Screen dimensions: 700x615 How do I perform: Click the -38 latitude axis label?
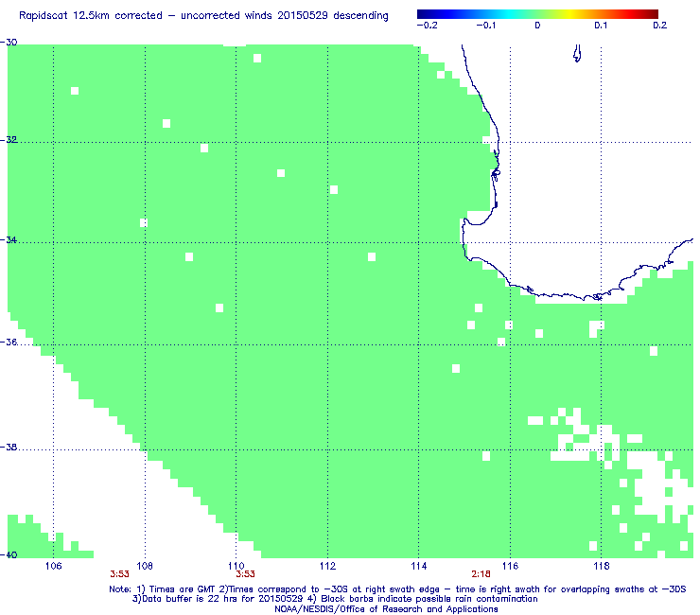click(x=9, y=448)
